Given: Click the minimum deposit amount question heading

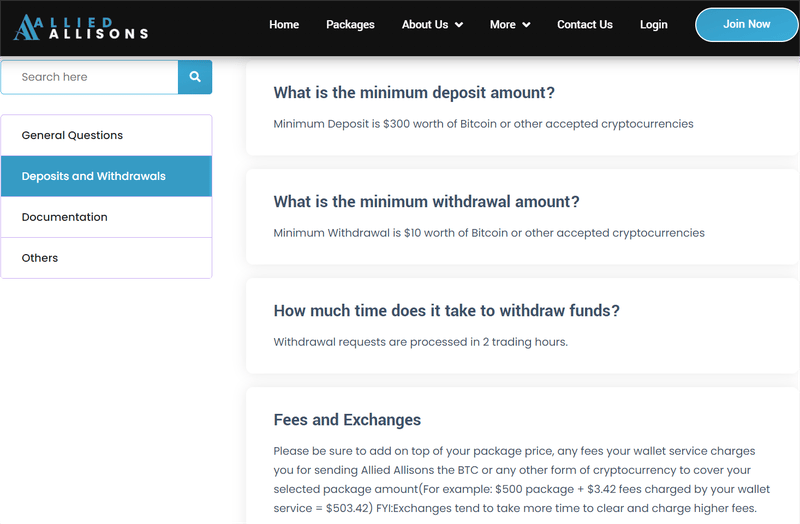Looking at the screenshot, I should click(414, 93).
